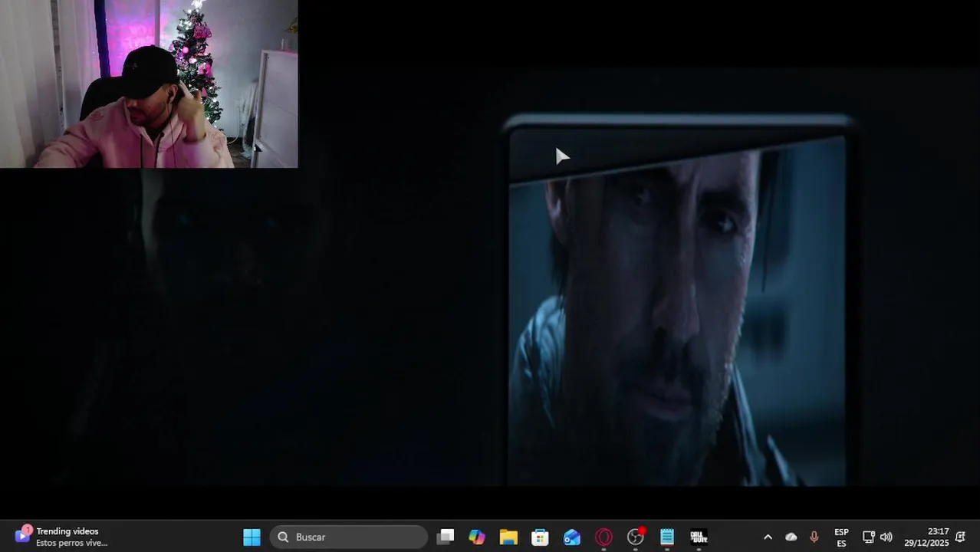Click the webcam overlay feed
Image resolution: width=980 pixels, height=552 pixels.
(x=149, y=84)
